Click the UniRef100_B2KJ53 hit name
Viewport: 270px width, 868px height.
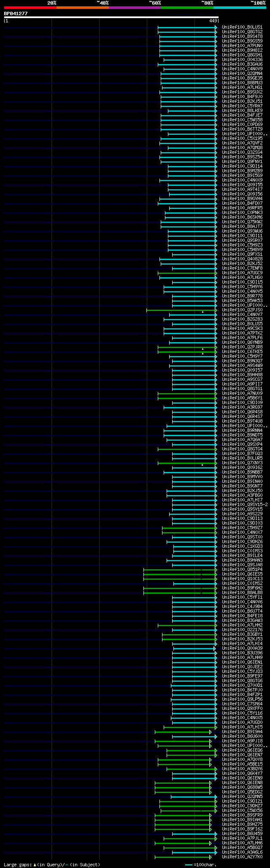[242, 639]
